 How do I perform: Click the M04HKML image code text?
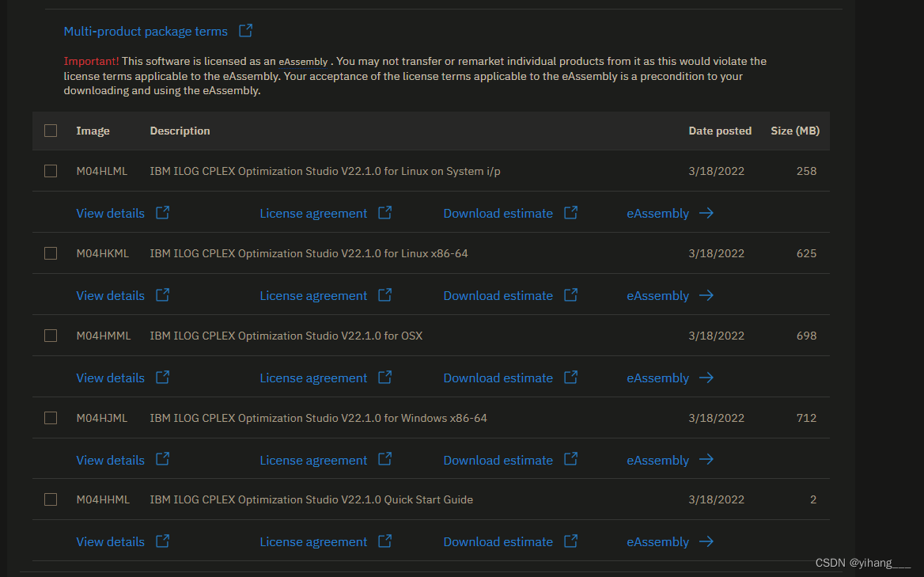pyautogui.click(x=103, y=253)
